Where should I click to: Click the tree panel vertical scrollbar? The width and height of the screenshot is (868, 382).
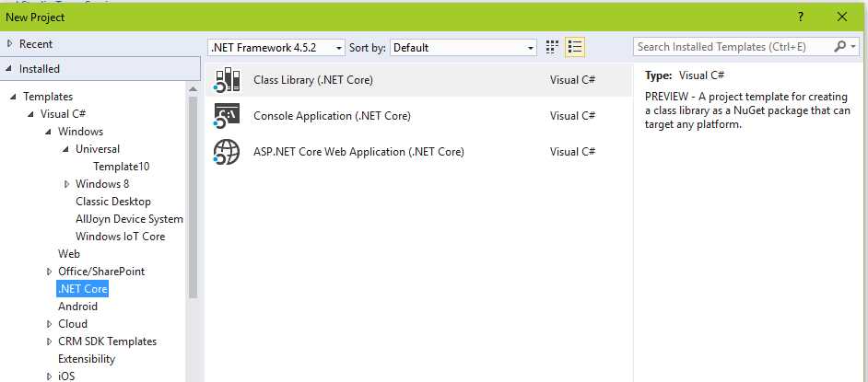193,197
